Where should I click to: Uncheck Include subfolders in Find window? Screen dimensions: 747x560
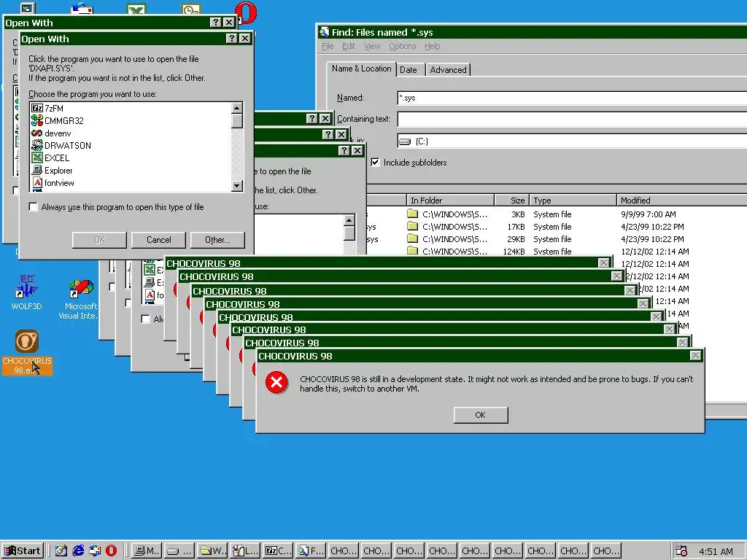click(x=375, y=163)
